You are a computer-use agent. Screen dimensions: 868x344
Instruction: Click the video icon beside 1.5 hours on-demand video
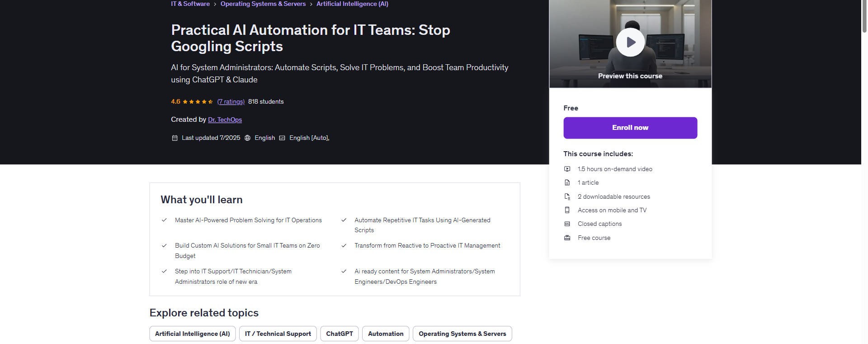tap(567, 169)
